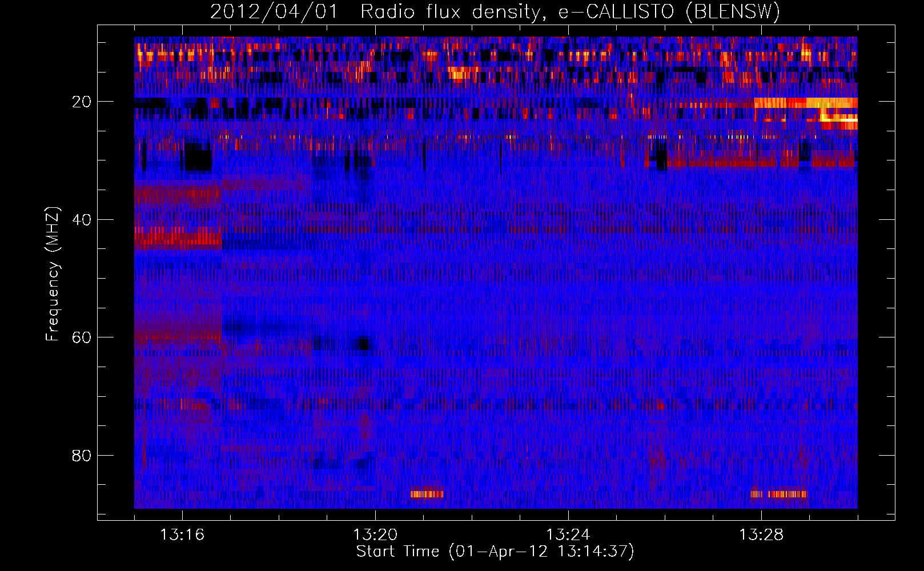Click the 13:24 time tick label
The width and height of the screenshot is (924, 571).
568,535
